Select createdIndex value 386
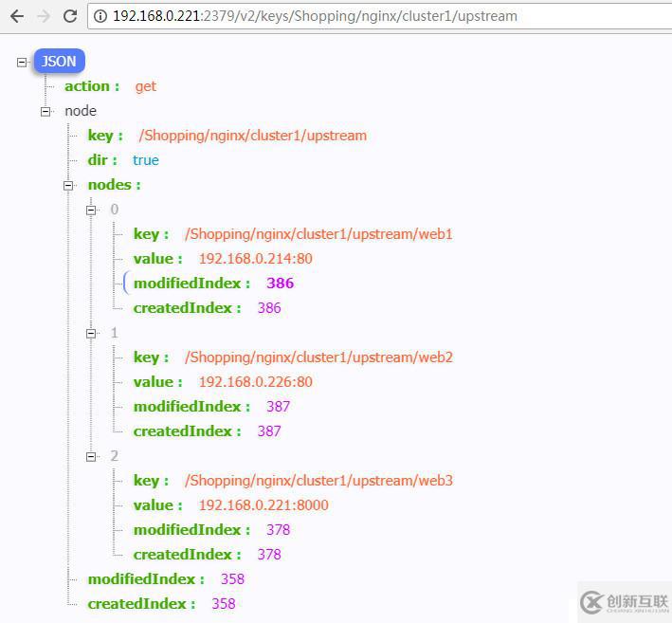Viewport: 672px width, 623px height. [x=269, y=308]
